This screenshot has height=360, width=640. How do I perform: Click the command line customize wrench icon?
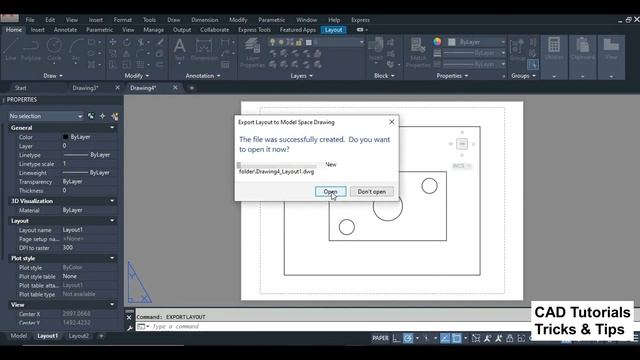pyautogui.click(x=129, y=327)
